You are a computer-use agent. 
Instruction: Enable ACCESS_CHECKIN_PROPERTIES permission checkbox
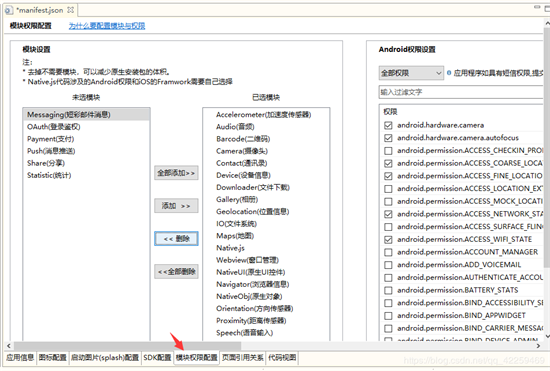[388, 150]
